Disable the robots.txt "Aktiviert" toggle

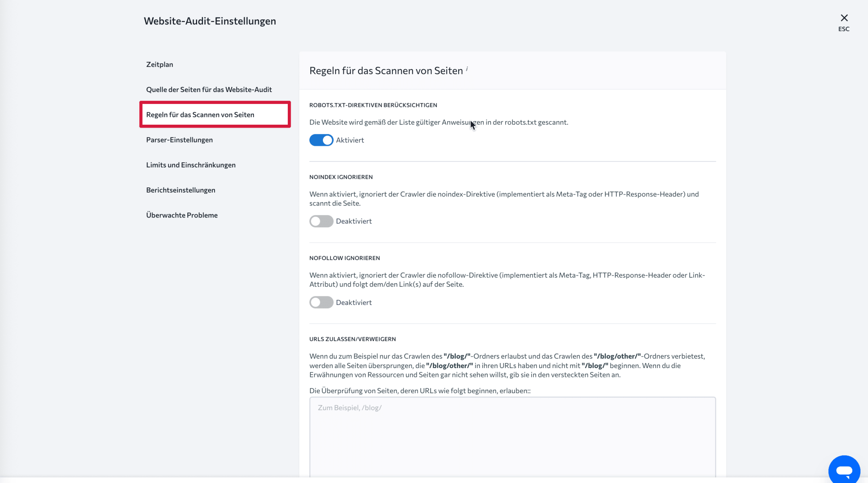(321, 140)
